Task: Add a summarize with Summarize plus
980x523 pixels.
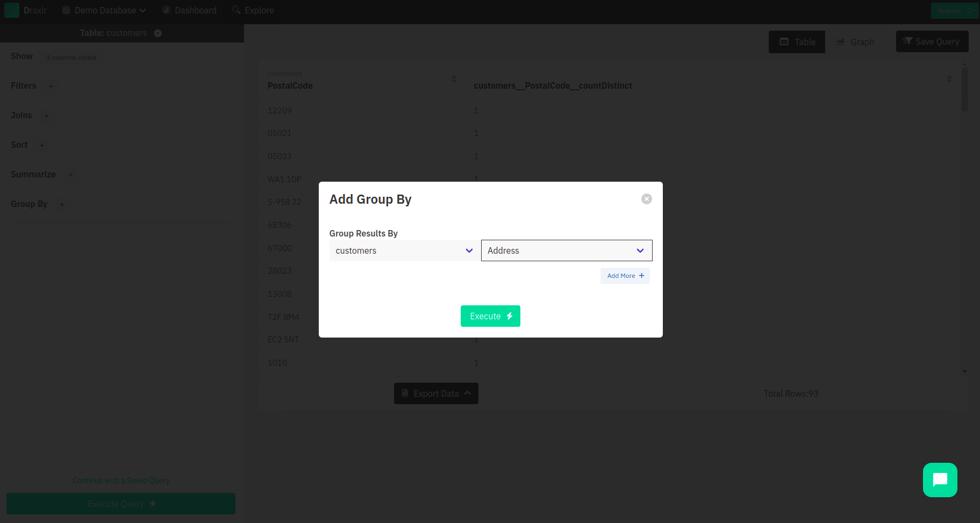Action: point(70,175)
